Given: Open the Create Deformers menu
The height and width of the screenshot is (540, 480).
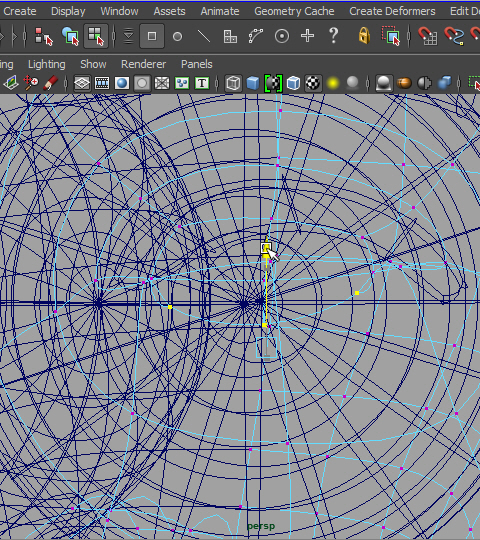Looking at the screenshot, I should tap(392, 11).
